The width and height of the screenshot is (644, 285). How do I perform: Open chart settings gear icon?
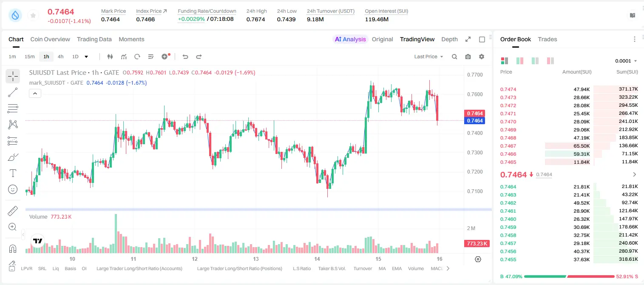pos(482,57)
